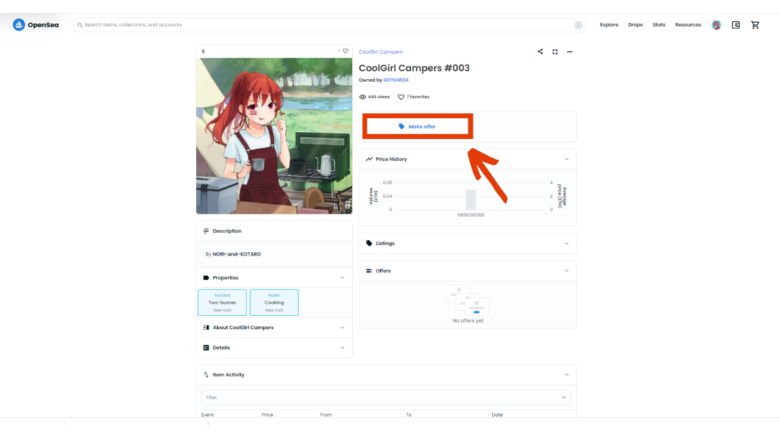Expand the Details section

pyautogui.click(x=274, y=348)
